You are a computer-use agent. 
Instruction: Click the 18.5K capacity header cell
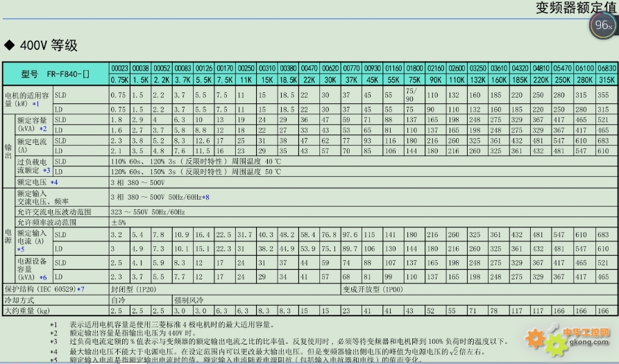[x=288, y=80]
